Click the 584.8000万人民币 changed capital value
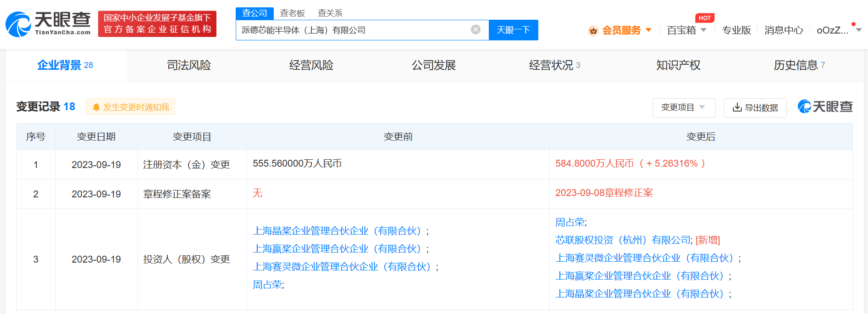Viewport: 868px width, 314px height. click(594, 163)
